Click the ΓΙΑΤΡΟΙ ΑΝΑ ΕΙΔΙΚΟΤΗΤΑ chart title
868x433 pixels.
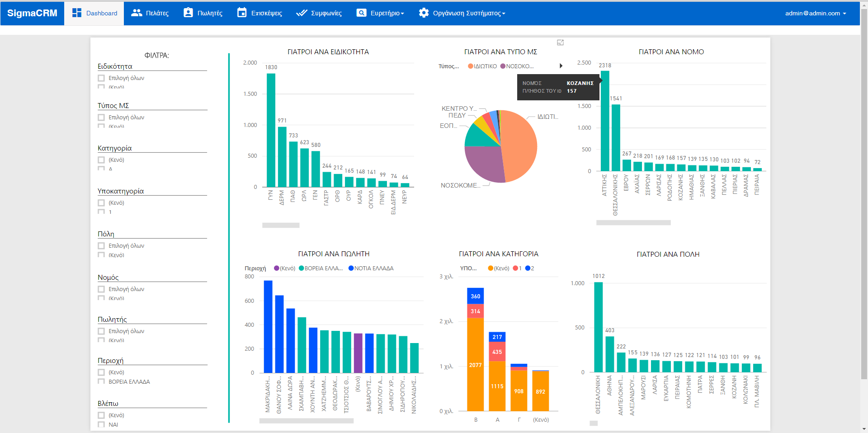[328, 52]
